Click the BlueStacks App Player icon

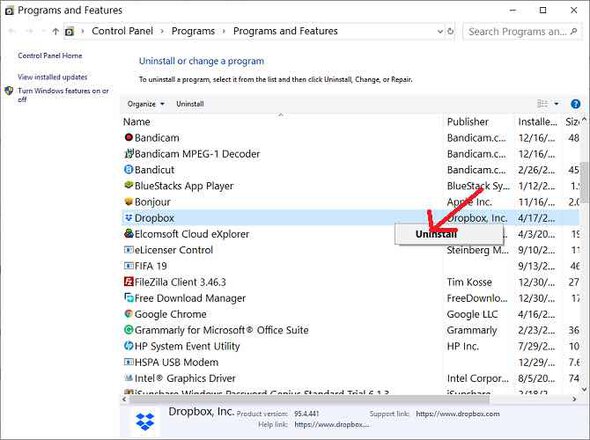coord(129,185)
